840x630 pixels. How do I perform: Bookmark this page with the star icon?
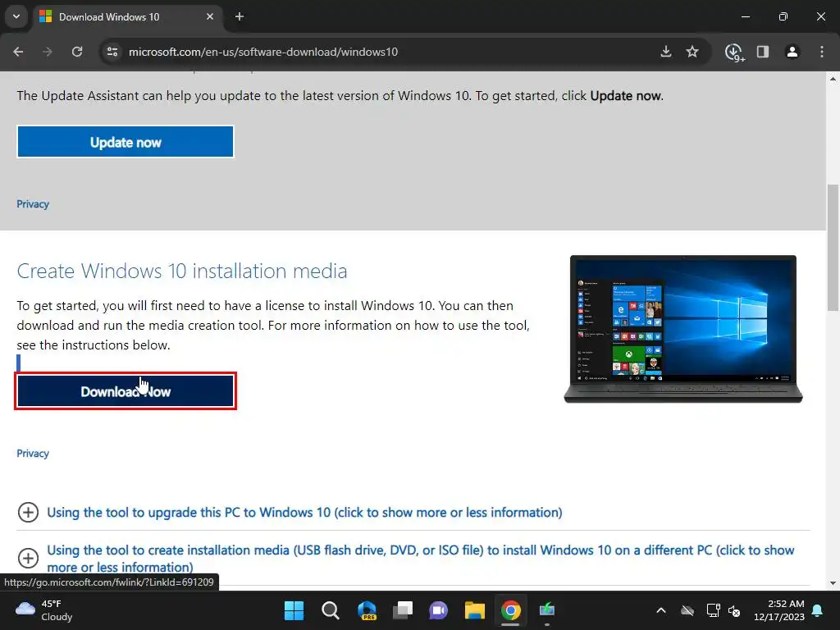[x=692, y=52]
